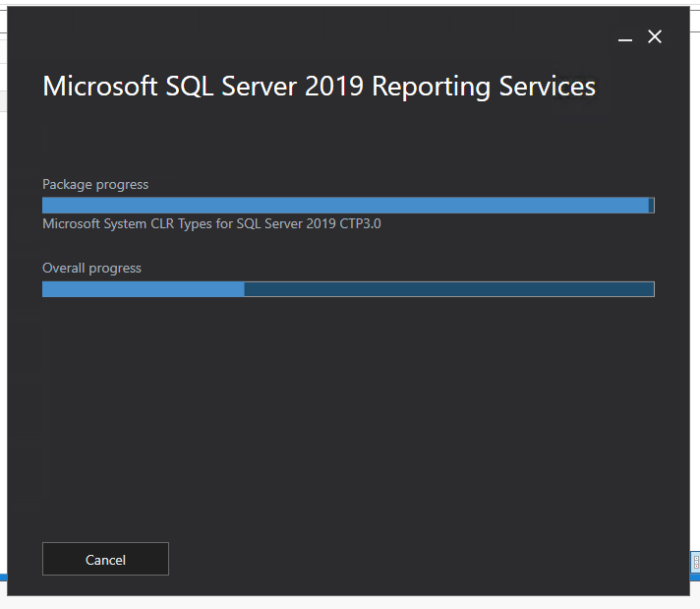Click the unfilled part of Overall progress bar
Screen dimensions: 700x609
448,288
